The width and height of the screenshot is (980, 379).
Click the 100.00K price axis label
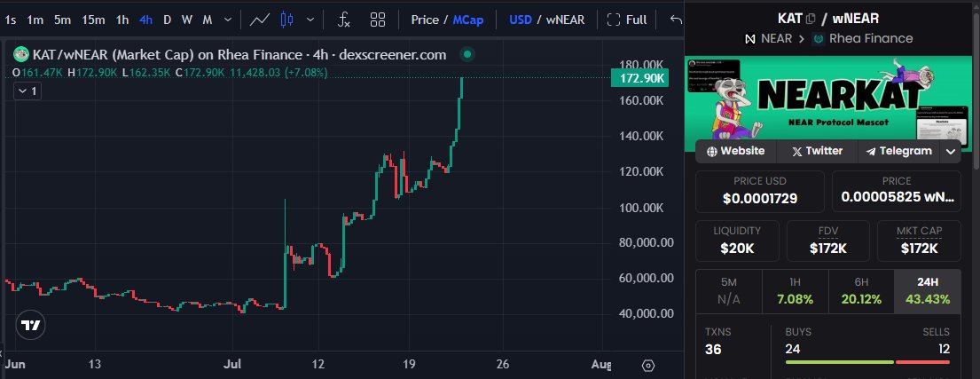click(641, 208)
